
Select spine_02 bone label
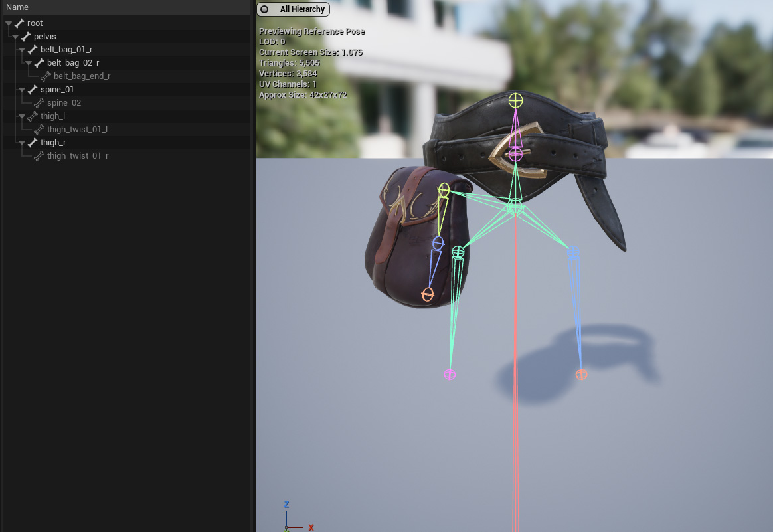pos(64,103)
